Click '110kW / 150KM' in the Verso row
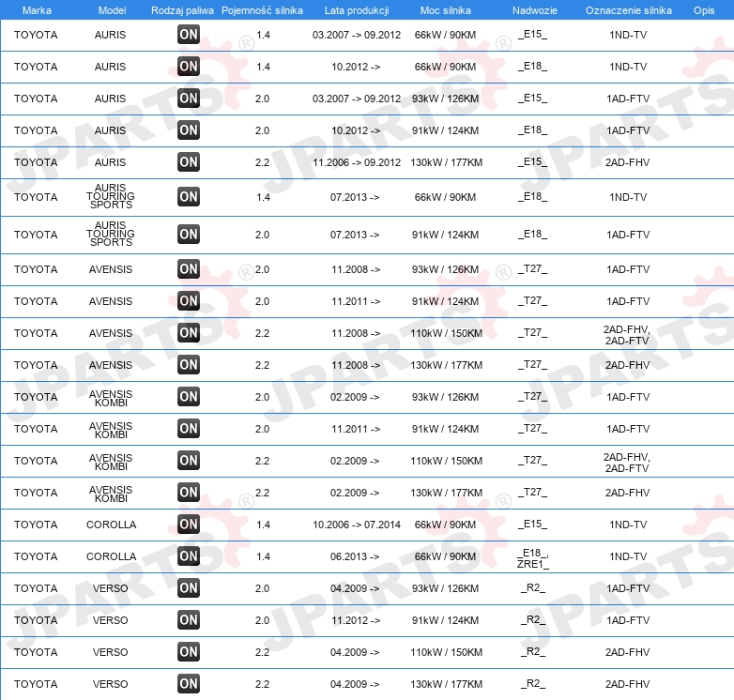Image resolution: width=734 pixels, height=700 pixels. click(x=446, y=652)
